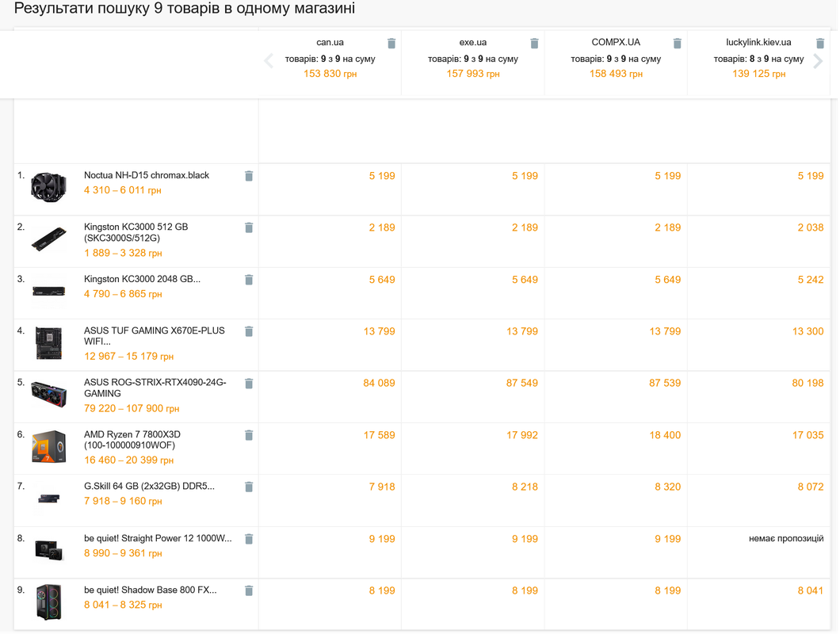Remove AMD Ryzen 7 7800X3D item
This screenshot has width=840, height=634.
[x=249, y=435]
